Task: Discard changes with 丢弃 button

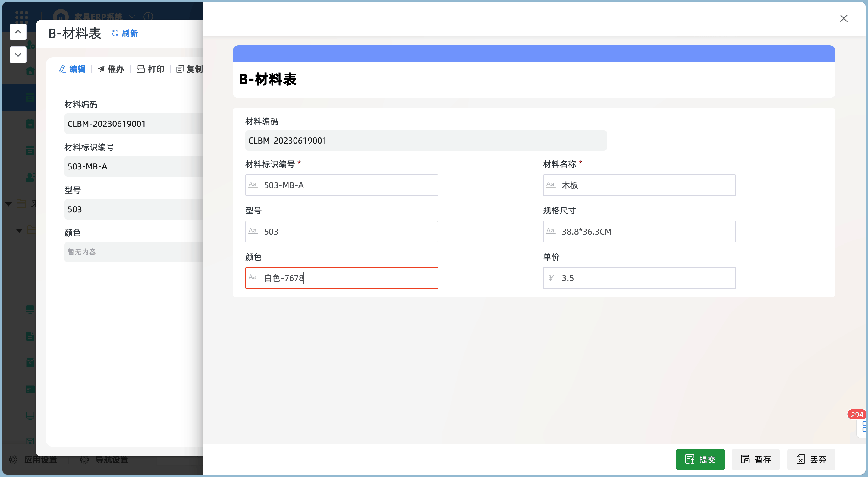Action: (x=811, y=459)
